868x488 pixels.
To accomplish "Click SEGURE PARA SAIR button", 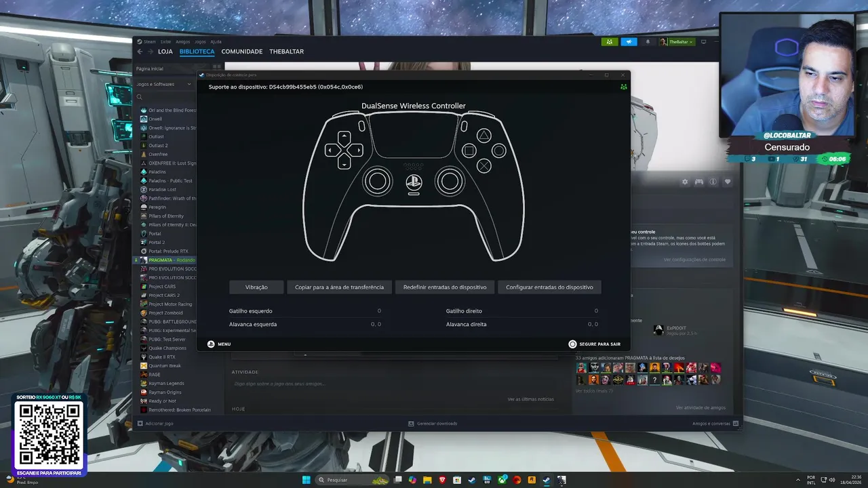I will (x=594, y=344).
